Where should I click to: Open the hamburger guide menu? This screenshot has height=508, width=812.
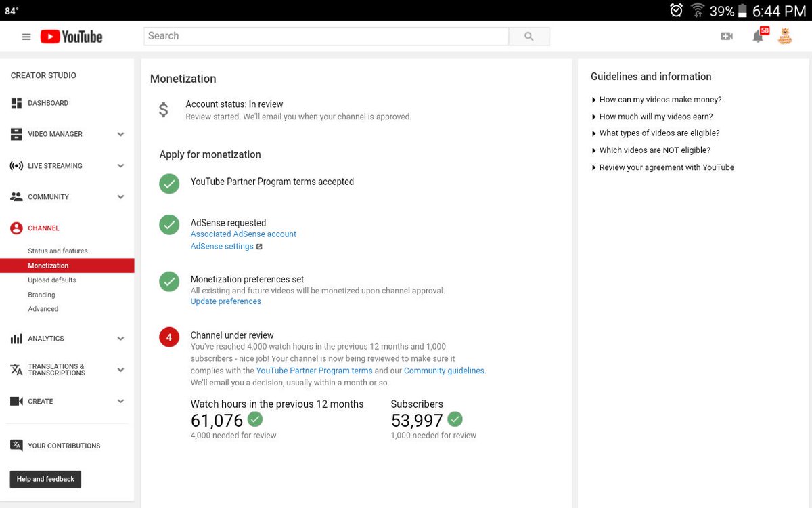click(26, 37)
